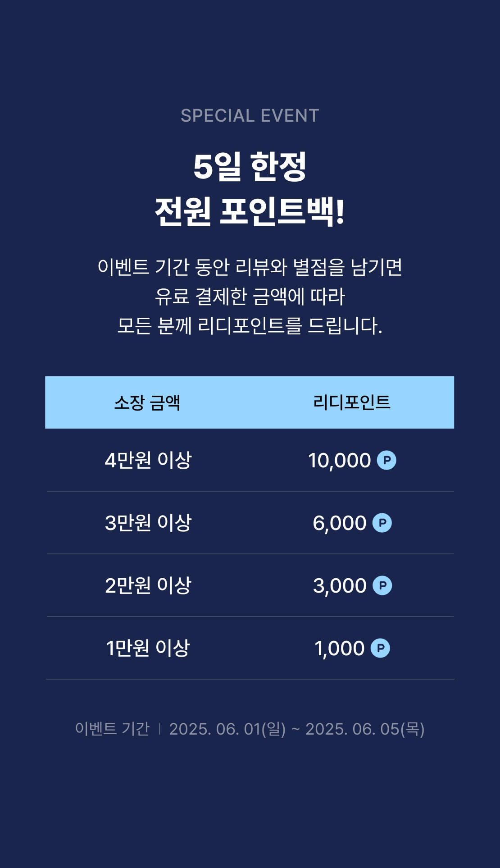Select the 1만원 이상 row label
This screenshot has height=868, width=500.
[x=148, y=648]
